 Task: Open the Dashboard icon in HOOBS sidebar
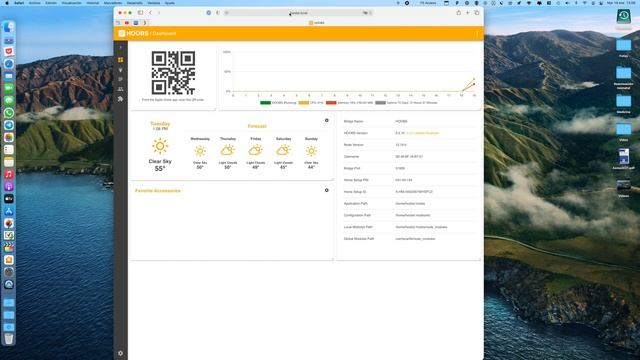(x=120, y=60)
